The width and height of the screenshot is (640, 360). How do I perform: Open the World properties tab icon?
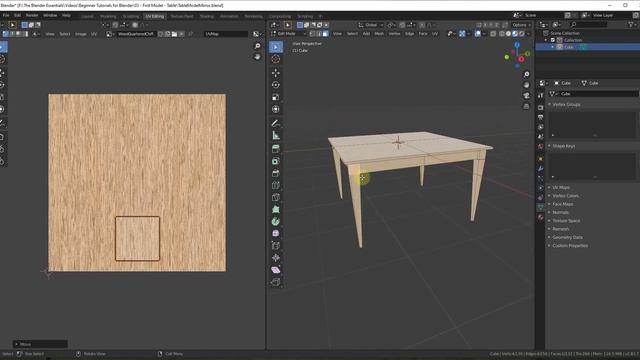click(540, 146)
